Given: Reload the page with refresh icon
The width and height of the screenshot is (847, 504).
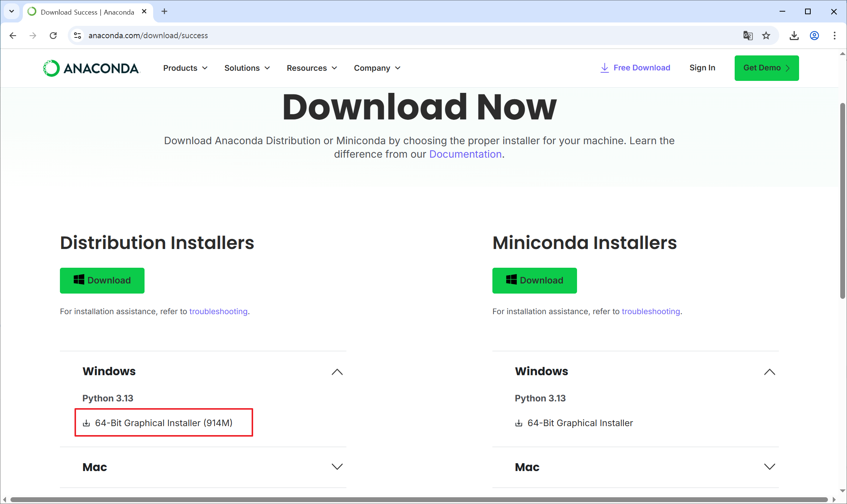Looking at the screenshot, I should (53, 36).
